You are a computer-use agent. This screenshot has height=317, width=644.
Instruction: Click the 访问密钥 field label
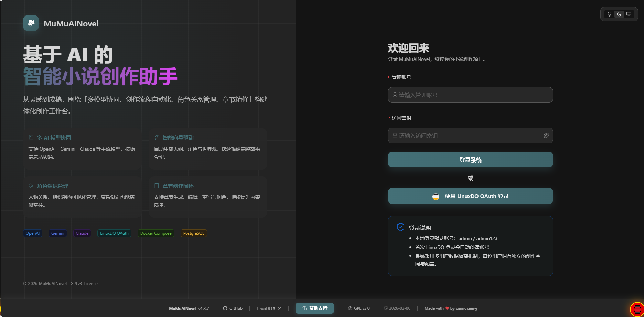pos(401,118)
